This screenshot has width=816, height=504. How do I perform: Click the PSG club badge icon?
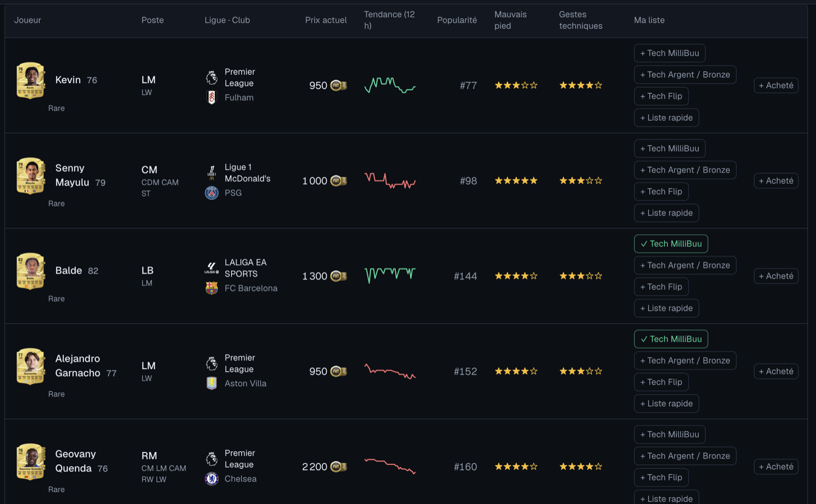[x=212, y=193]
